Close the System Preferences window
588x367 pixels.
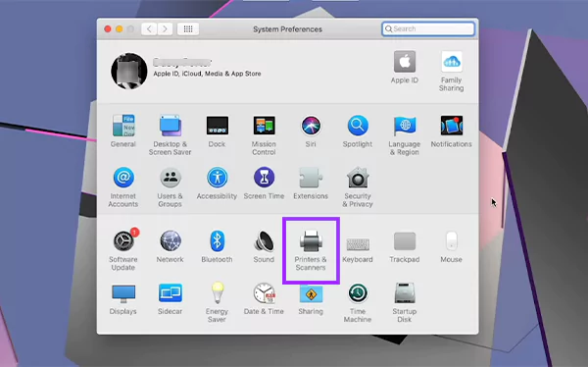point(108,28)
